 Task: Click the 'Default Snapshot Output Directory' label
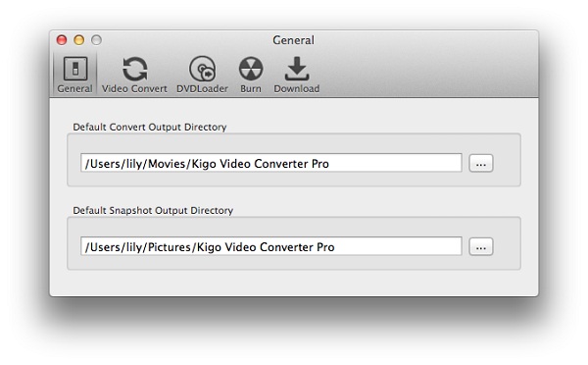153,210
